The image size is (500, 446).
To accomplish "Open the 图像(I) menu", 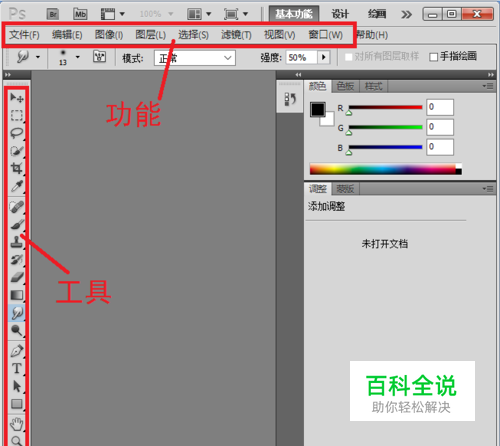I will pyautogui.click(x=109, y=35).
